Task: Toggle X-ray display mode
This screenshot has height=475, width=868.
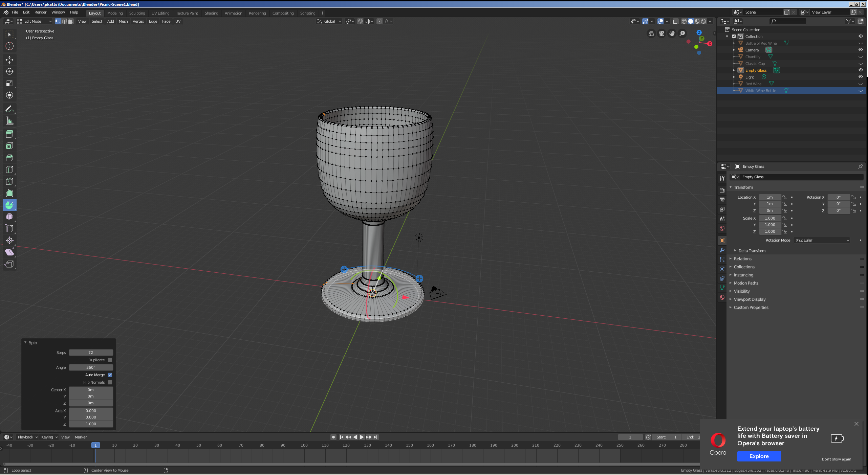Action: (675, 21)
